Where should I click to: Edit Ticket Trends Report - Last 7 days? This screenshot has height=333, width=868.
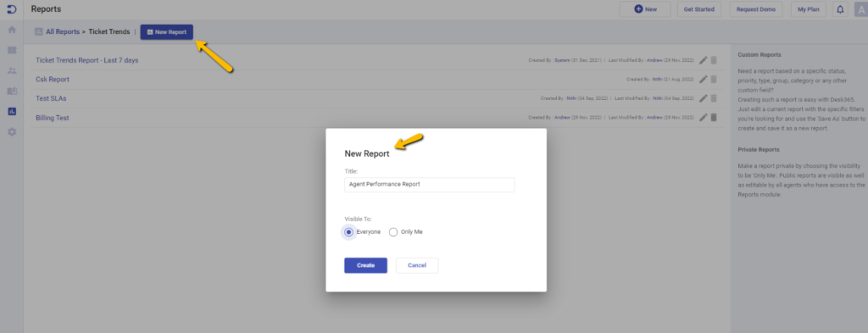click(x=704, y=60)
